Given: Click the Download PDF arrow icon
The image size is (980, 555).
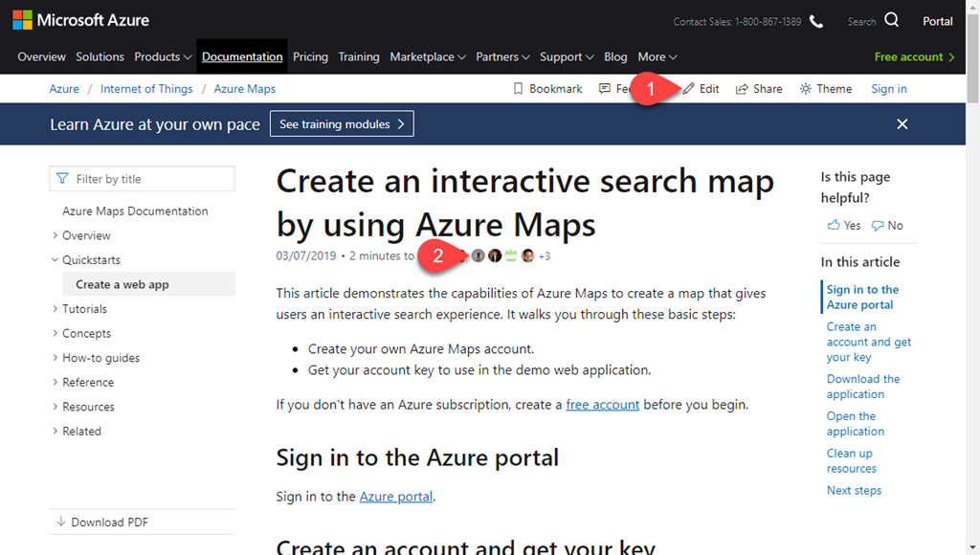Looking at the screenshot, I should pos(60,522).
